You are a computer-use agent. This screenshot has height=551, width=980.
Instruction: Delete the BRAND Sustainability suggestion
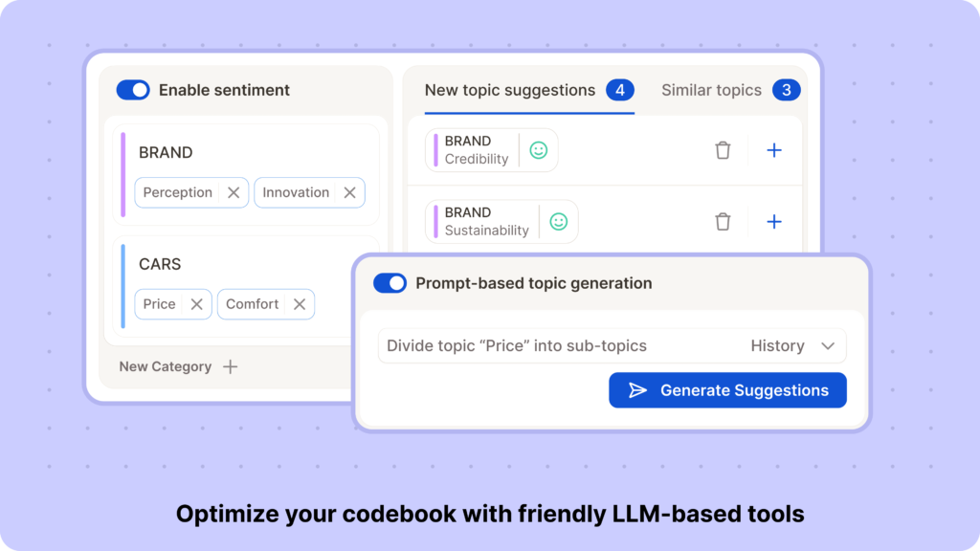723,222
